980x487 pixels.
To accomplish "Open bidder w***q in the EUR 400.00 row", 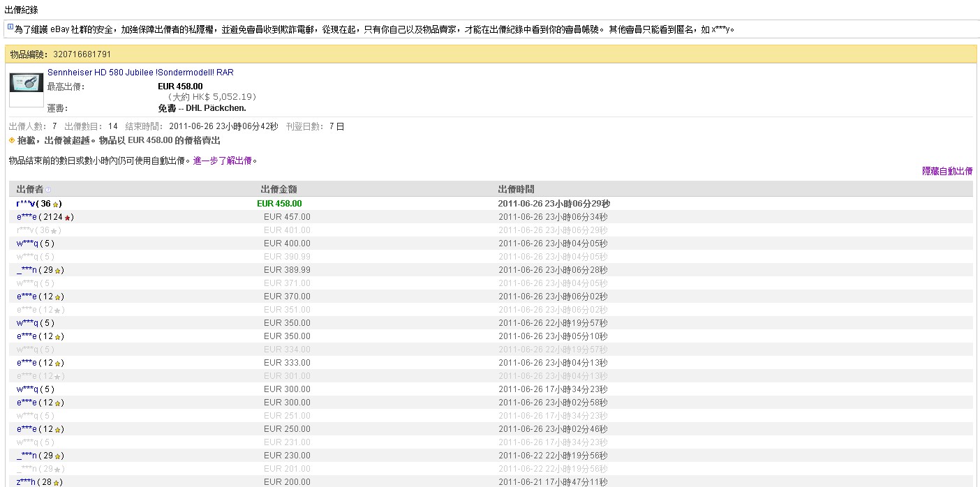I will coord(27,244).
